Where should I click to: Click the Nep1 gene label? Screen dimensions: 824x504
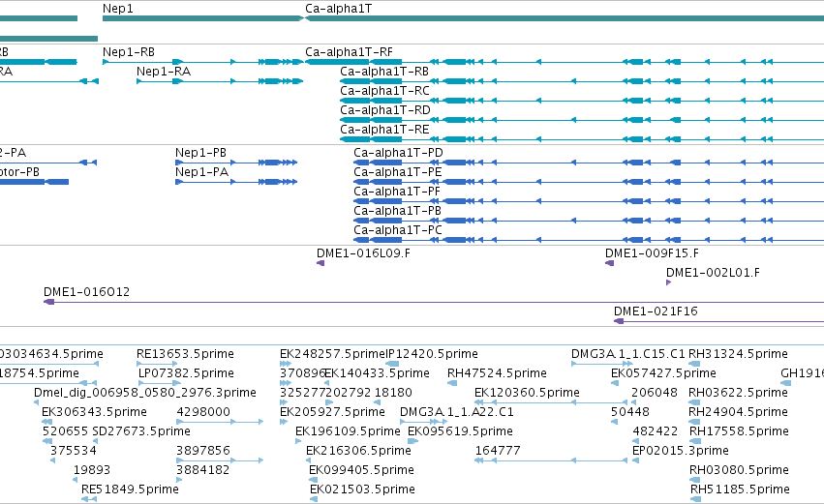118,9
